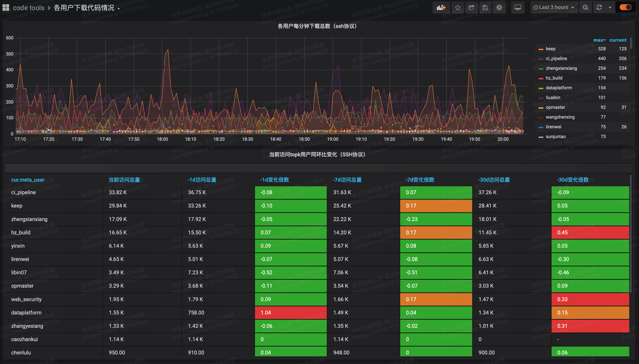The width and height of the screenshot is (639, 364).
Task: Click the 33.82 K current total cell
Action: [x=142, y=193]
